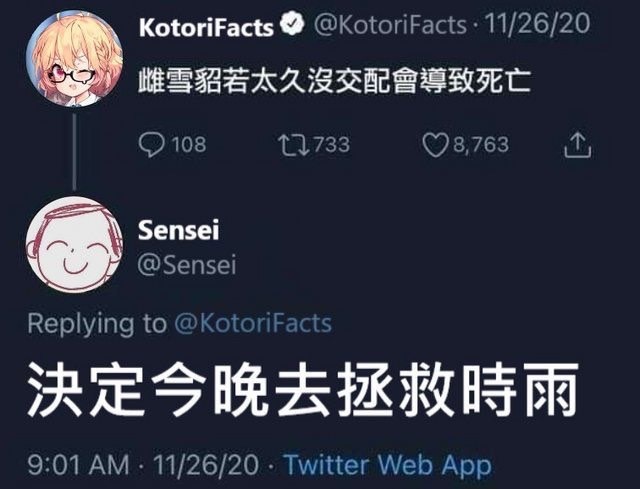640x489 pixels.
Task: Click the 733 retweets count
Action: [332, 144]
